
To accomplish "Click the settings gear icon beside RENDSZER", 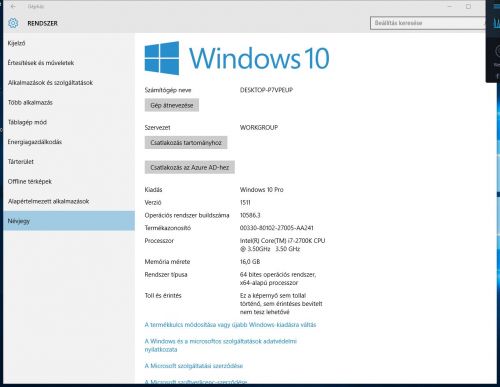I will tap(13, 23).
